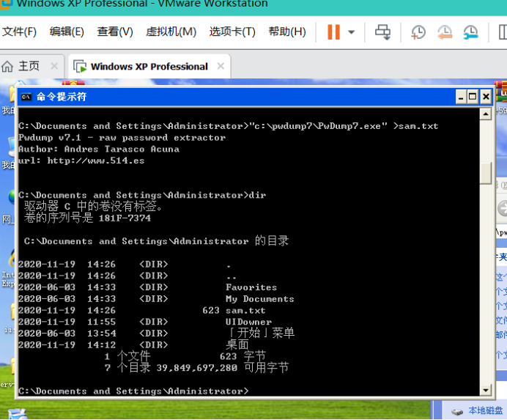Image resolution: width=507 pixels, height=420 pixels.
Task: Open the Snapshot Manager wrench-clock icon
Action: 470,32
